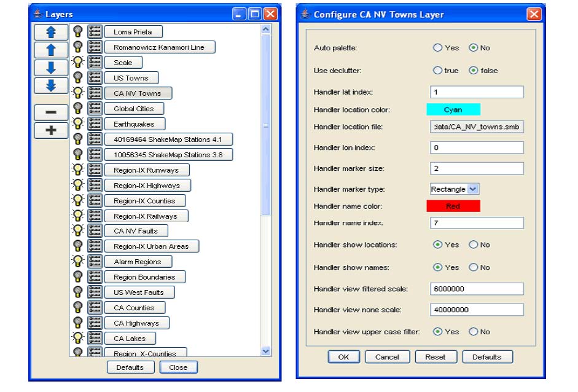This screenshot has height=392, width=578.
Task: Open Region-IX Urban Areas configure icon
Action: coord(95,246)
